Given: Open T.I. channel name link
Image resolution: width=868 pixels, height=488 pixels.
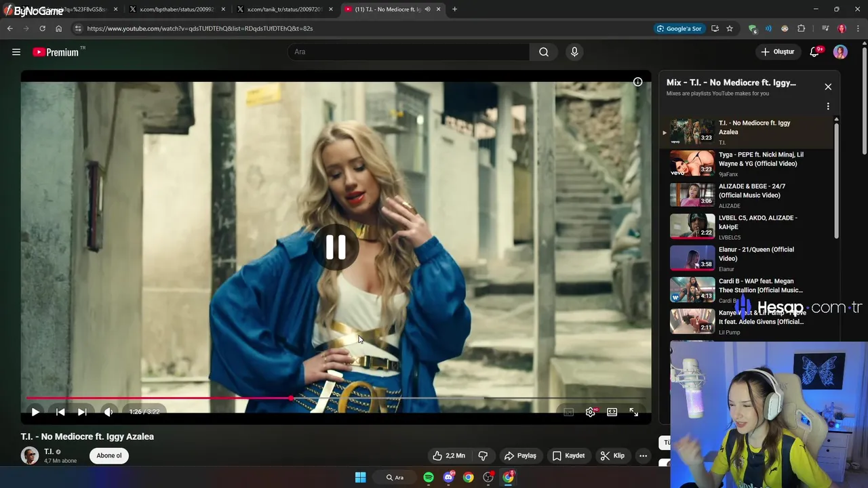Looking at the screenshot, I should tap(49, 451).
